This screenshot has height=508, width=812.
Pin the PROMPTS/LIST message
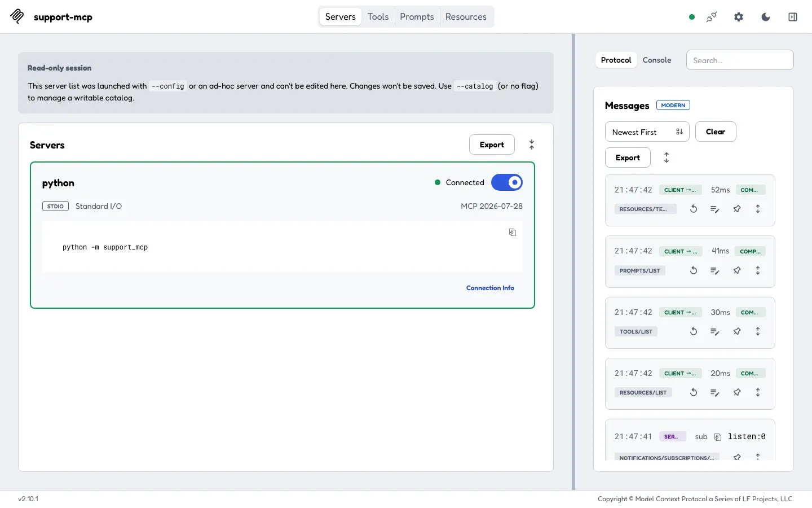737,270
